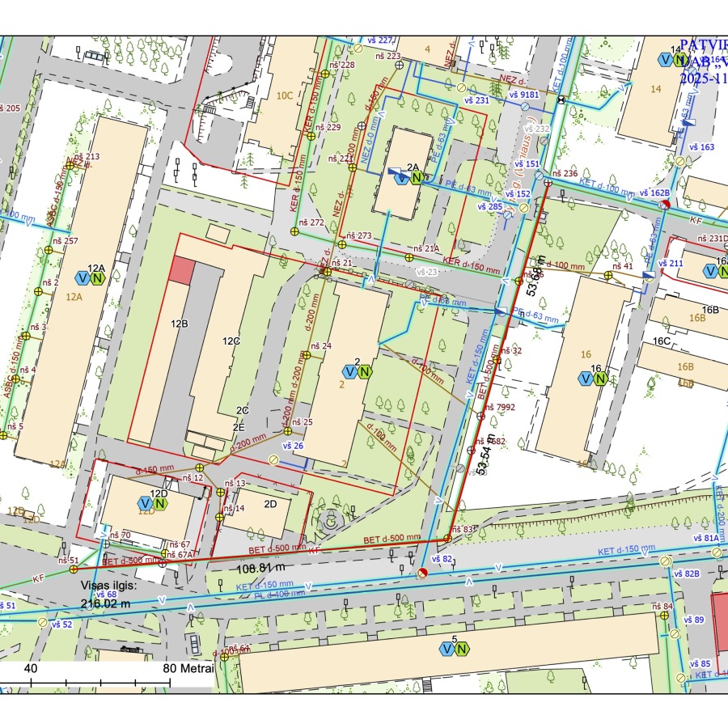Select the manhole node nš 236
728x728 pixels.
tap(548, 183)
